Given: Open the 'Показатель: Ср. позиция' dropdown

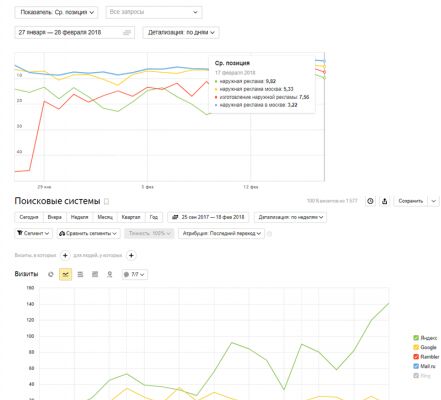Looking at the screenshot, I should (56, 12).
